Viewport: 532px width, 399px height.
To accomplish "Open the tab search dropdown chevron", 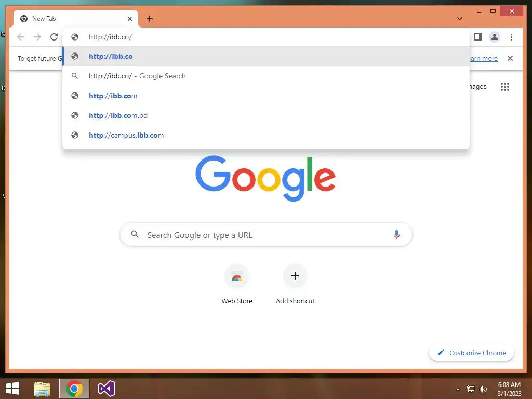I will point(460,19).
